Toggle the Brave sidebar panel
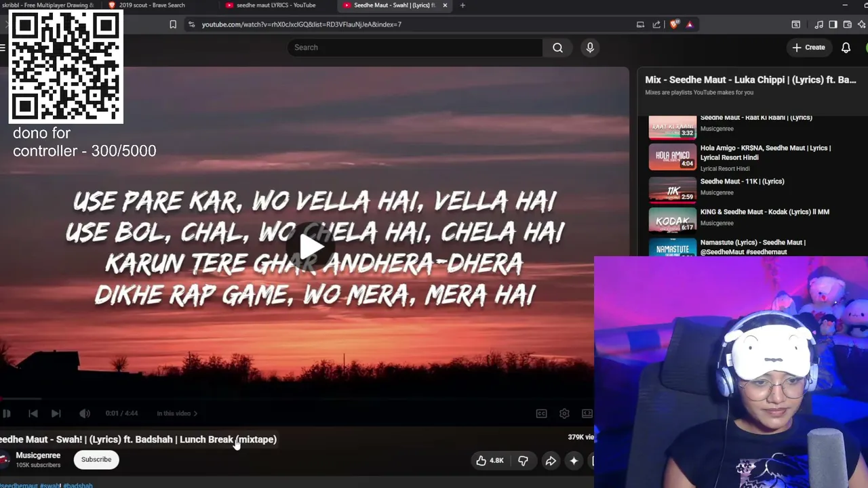Screen dimensions: 868x488 833,24
